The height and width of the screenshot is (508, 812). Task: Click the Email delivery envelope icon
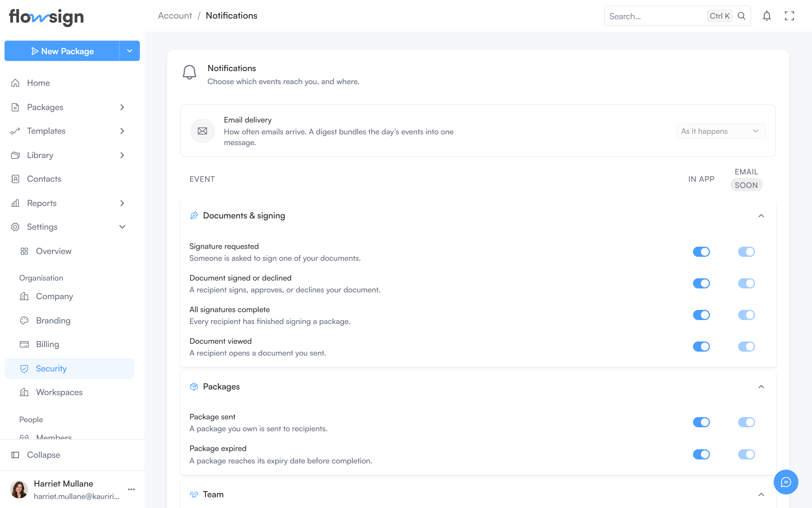[202, 131]
